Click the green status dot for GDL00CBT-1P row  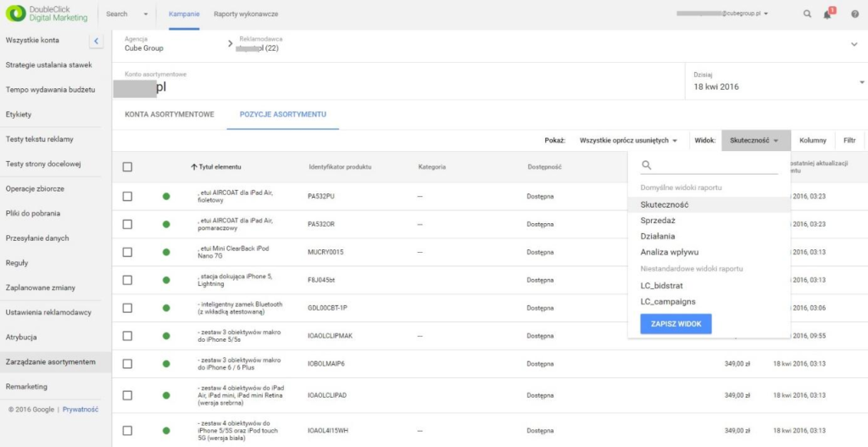(x=166, y=308)
